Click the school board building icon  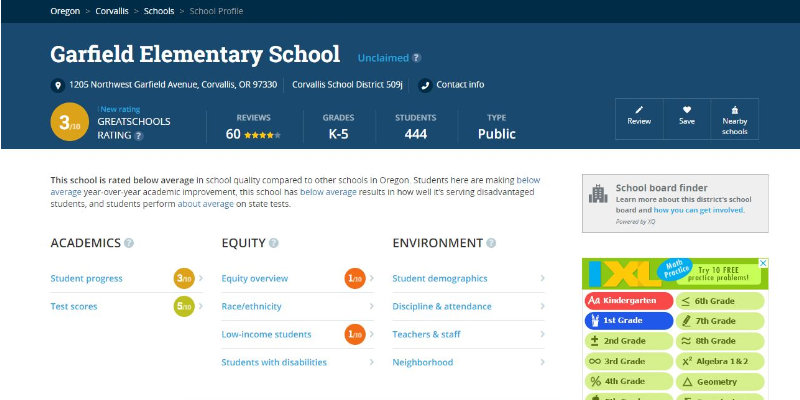click(598, 194)
